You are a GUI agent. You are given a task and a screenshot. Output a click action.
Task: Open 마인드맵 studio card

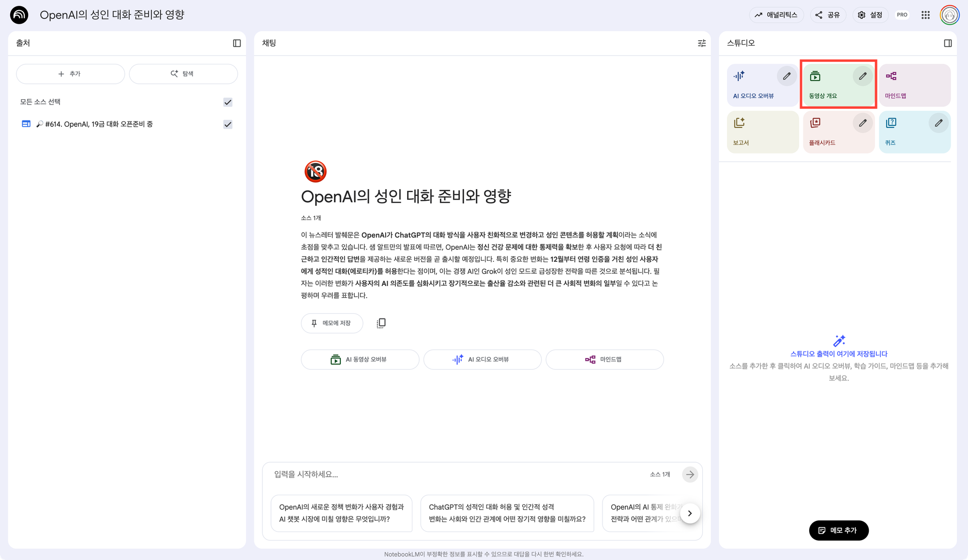coord(914,85)
